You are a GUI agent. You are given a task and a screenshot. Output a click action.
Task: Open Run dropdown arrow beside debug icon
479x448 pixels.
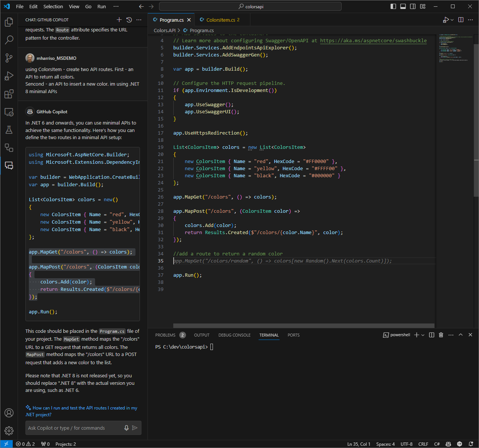[x=452, y=20]
